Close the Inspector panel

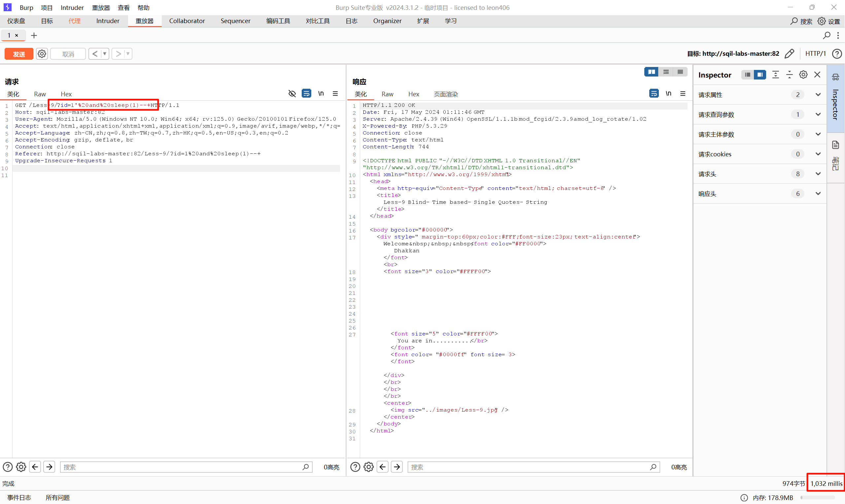pos(817,75)
